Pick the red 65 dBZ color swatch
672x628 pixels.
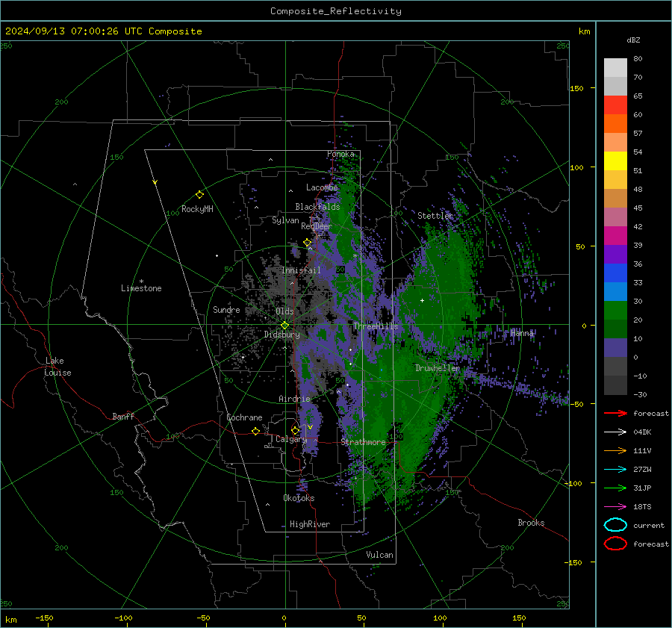click(615, 105)
